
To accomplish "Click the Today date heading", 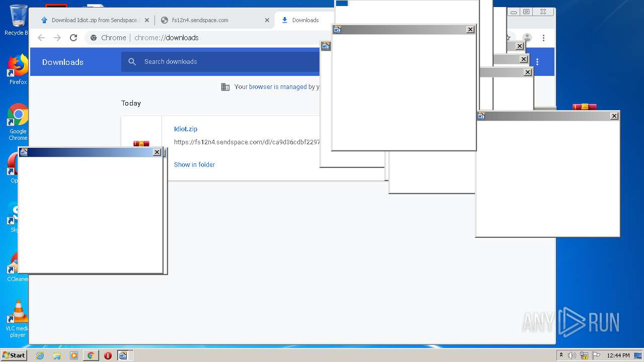I will pos(131,103).
